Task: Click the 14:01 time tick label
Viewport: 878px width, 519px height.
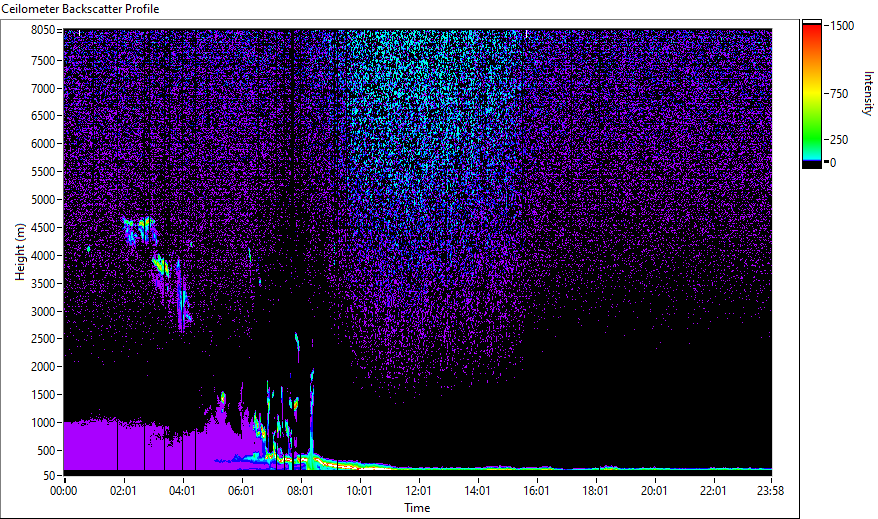Action: pyautogui.click(x=478, y=491)
